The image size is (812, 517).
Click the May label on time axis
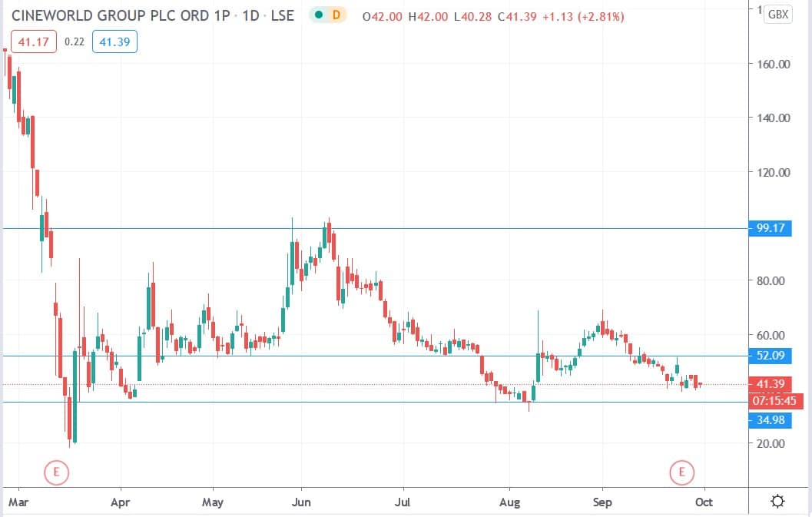[x=212, y=502]
